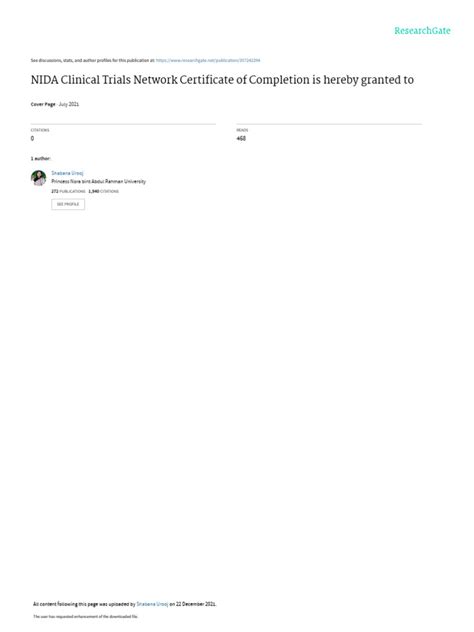Open author name link beside avatar

pyautogui.click(x=67, y=173)
